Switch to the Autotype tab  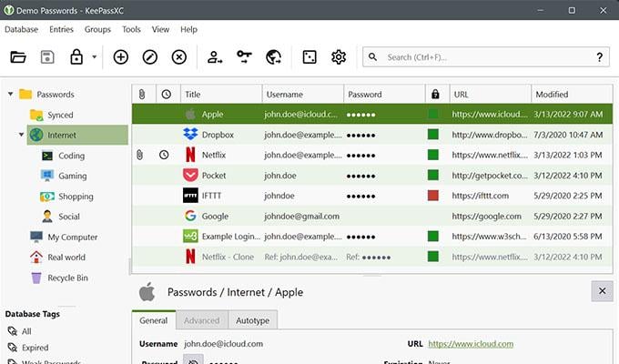253,320
